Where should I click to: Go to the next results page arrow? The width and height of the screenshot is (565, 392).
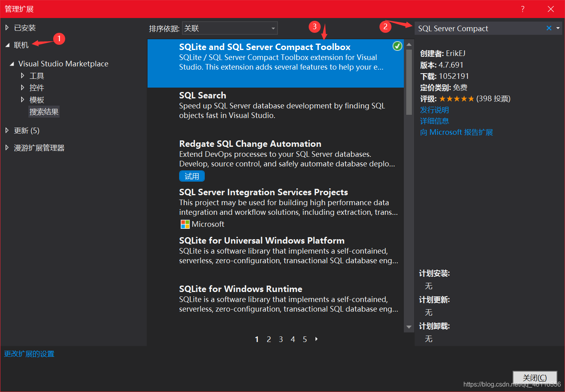pyautogui.click(x=316, y=339)
